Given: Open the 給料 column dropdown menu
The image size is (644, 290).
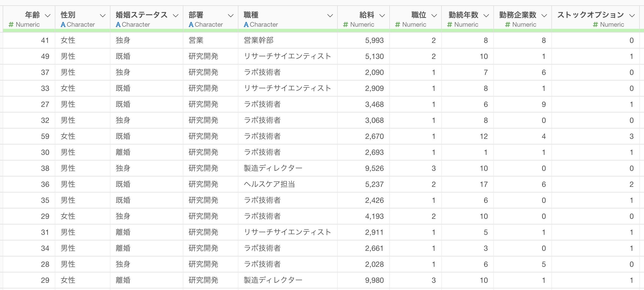Looking at the screenshot, I should pyautogui.click(x=382, y=16).
